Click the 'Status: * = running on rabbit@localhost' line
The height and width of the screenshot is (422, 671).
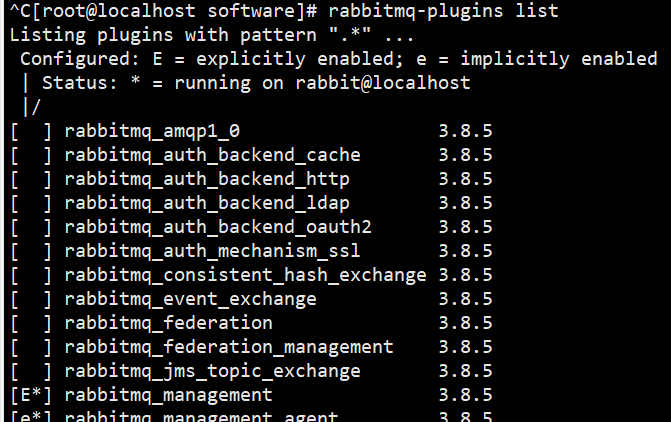(256, 83)
